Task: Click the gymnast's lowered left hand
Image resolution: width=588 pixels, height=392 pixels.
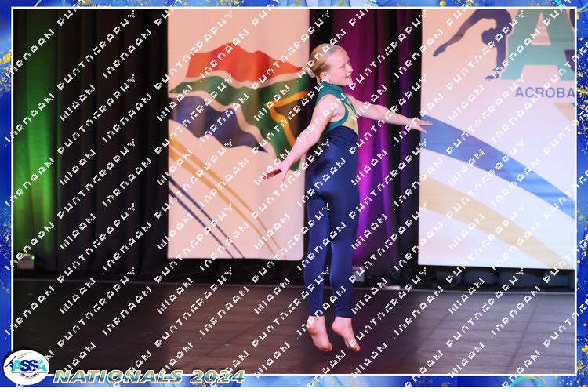Action: (x=274, y=173)
